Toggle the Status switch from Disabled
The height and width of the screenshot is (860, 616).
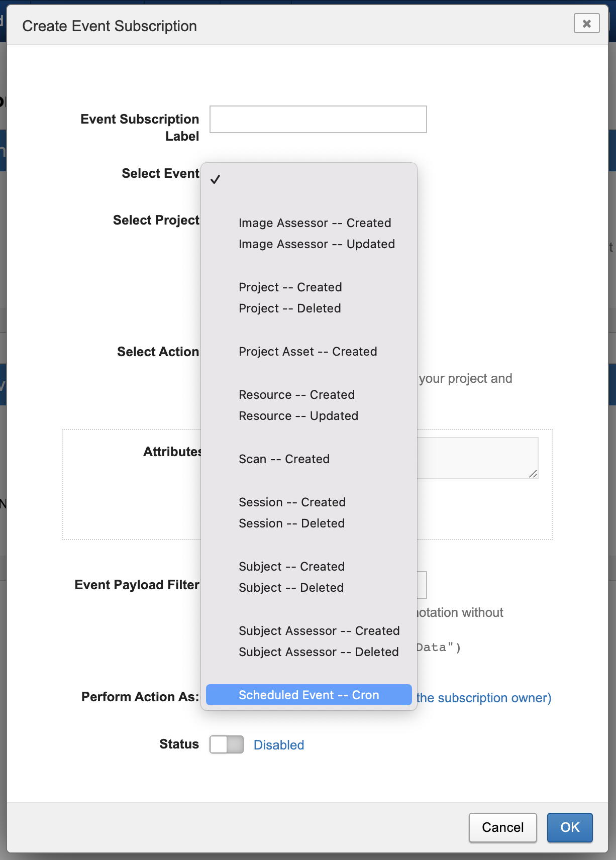click(227, 744)
